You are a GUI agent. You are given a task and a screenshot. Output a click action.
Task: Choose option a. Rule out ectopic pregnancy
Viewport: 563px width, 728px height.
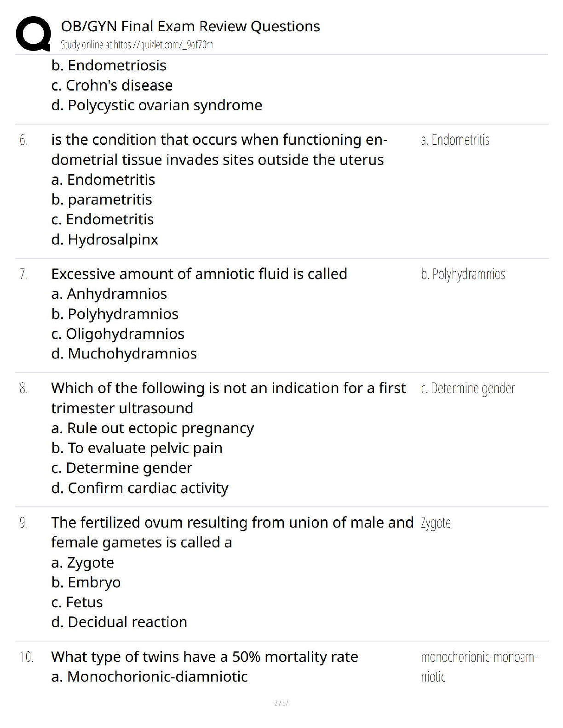pyautogui.click(x=153, y=428)
